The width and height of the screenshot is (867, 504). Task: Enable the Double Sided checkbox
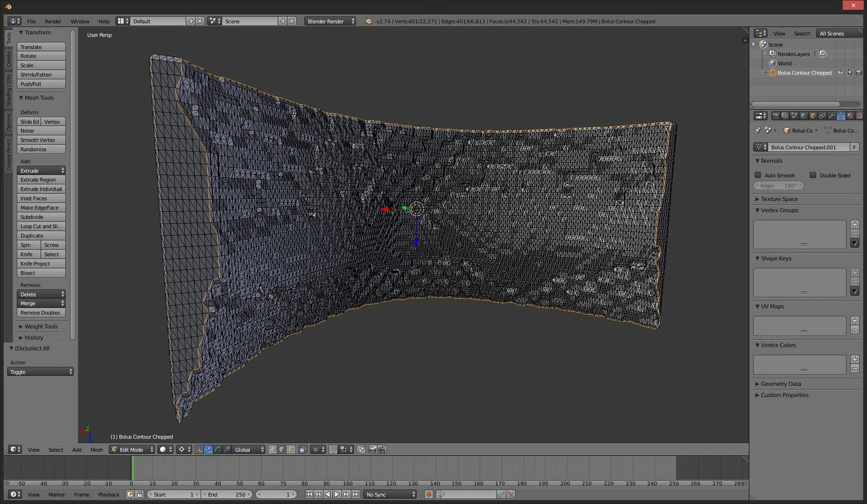813,175
